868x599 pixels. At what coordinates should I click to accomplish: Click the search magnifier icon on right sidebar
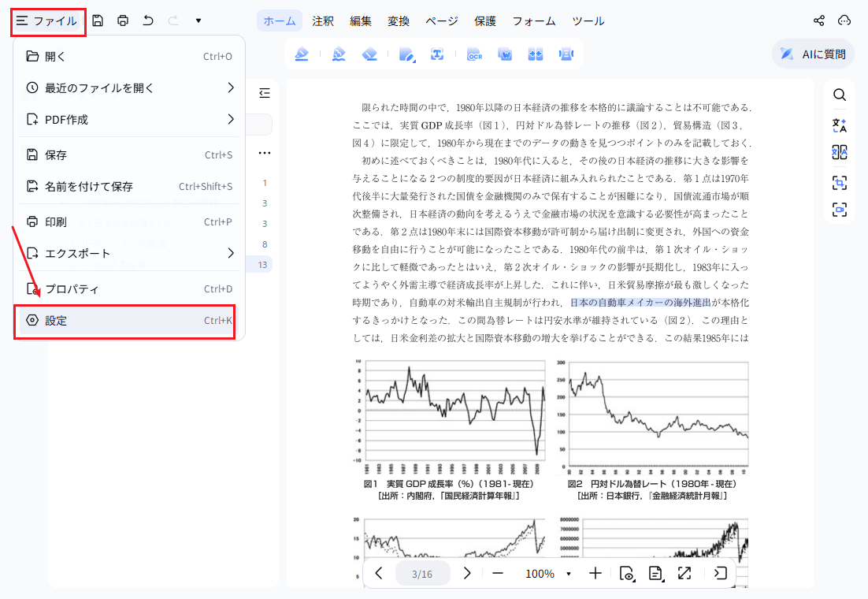pos(839,95)
